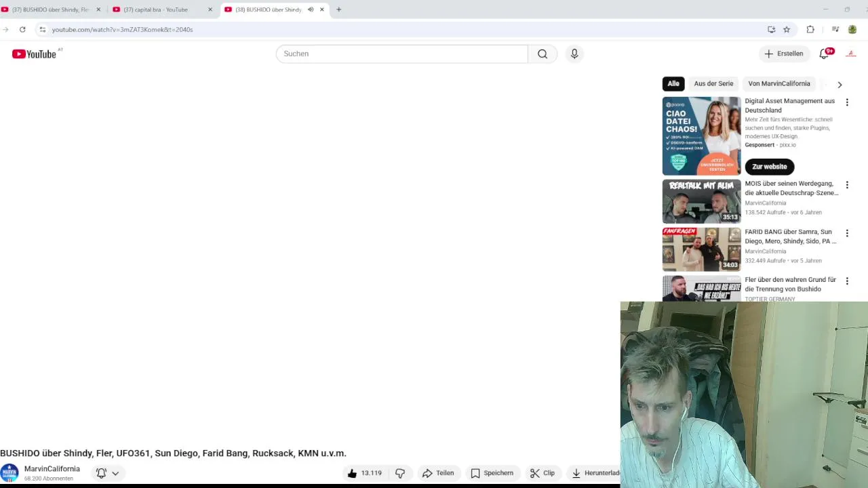The height and width of the screenshot is (488, 868).
Task: Open 'Fler über den wahren Grund' title
Action: coord(791,284)
